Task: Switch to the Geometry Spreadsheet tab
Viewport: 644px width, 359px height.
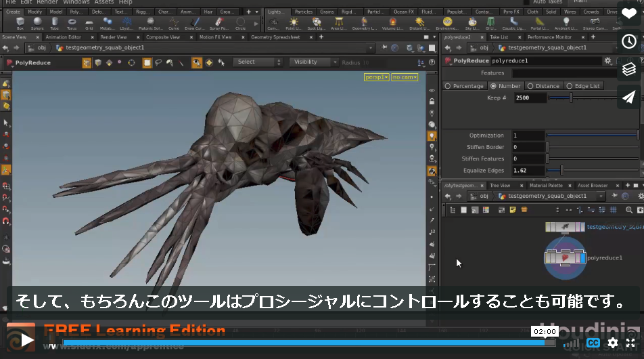Action: coord(275,37)
